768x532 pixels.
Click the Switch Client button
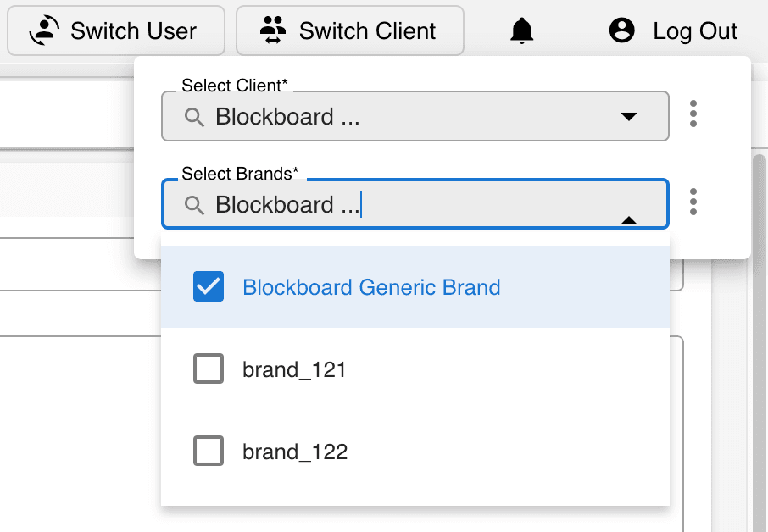tap(350, 30)
